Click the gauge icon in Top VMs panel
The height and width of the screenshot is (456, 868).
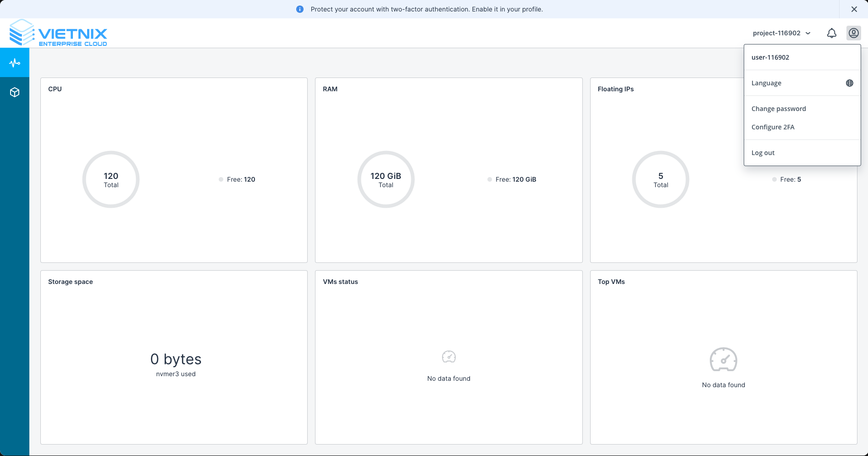point(724,361)
